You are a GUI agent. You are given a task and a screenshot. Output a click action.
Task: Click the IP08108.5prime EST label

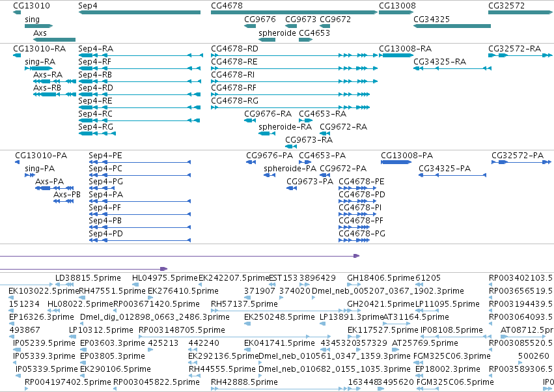click(x=452, y=330)
